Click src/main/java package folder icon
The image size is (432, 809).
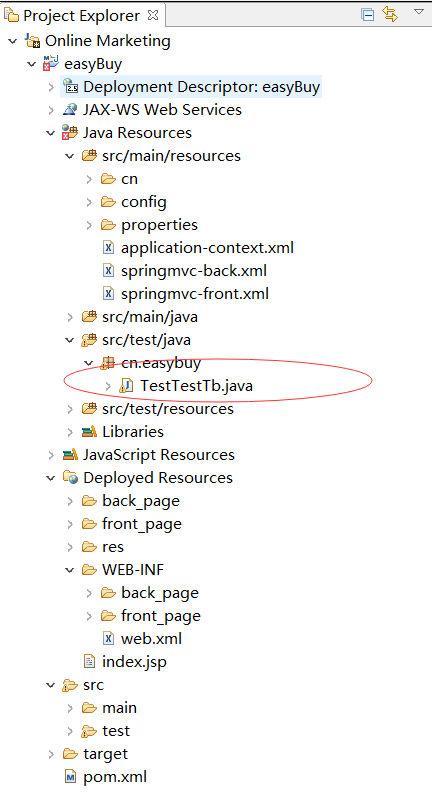90,316
